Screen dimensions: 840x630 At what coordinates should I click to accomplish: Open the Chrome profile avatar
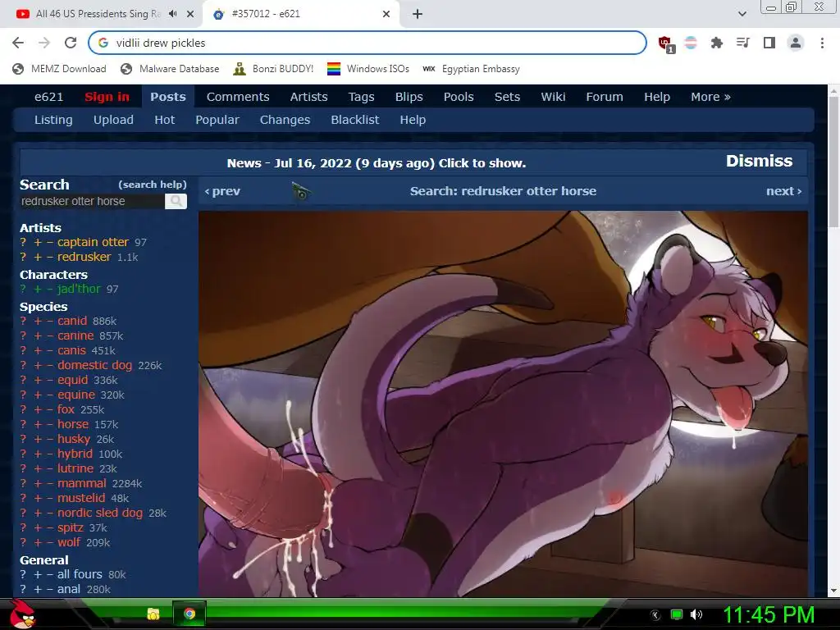796,43
